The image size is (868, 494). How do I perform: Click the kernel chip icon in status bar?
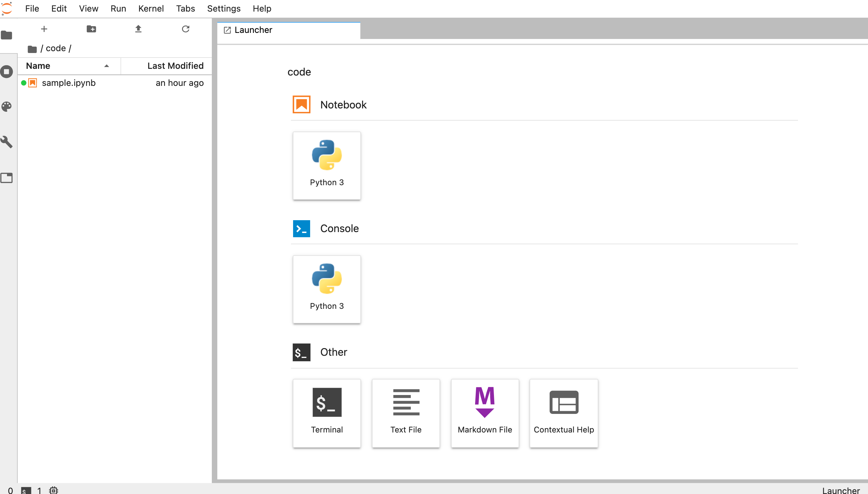tap(54, 490)
